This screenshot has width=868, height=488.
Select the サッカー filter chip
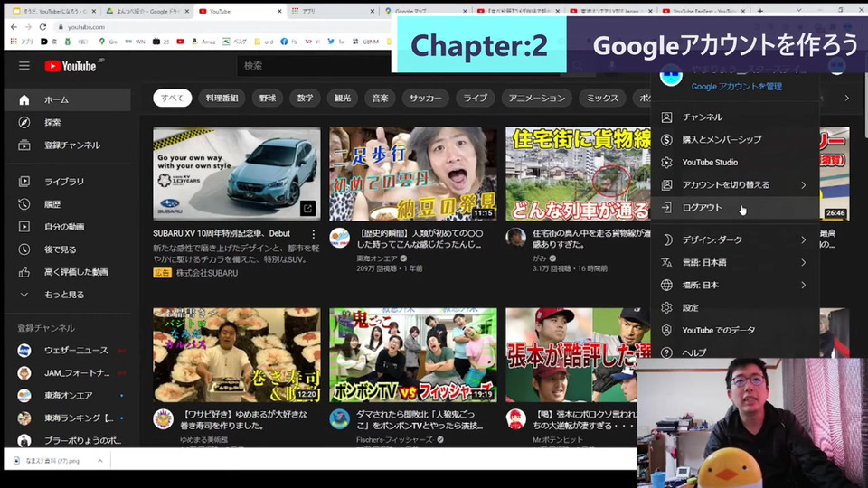pyautogui.click(x=426, y=98)
